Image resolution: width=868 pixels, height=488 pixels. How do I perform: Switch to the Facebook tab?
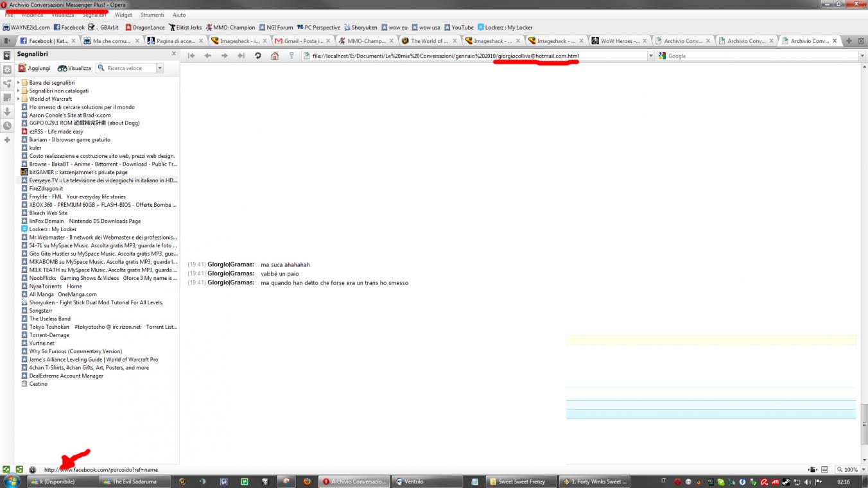48,41
